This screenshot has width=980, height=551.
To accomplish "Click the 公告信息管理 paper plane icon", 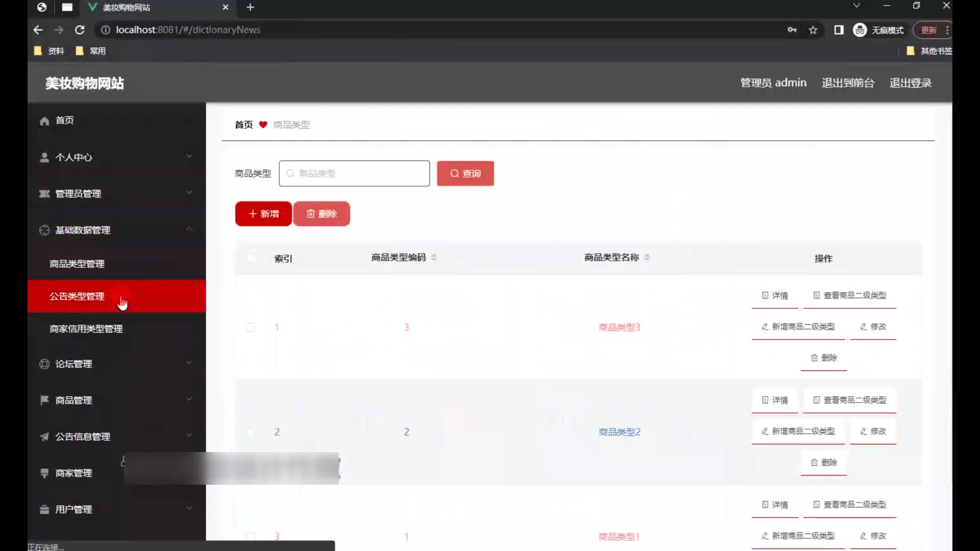I will tap(44, 437).
